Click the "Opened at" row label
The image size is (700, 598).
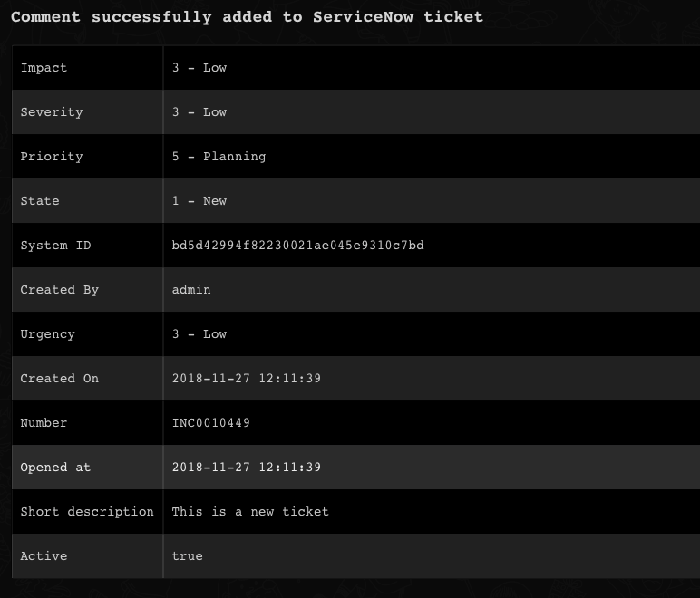[x=55, y=468]
